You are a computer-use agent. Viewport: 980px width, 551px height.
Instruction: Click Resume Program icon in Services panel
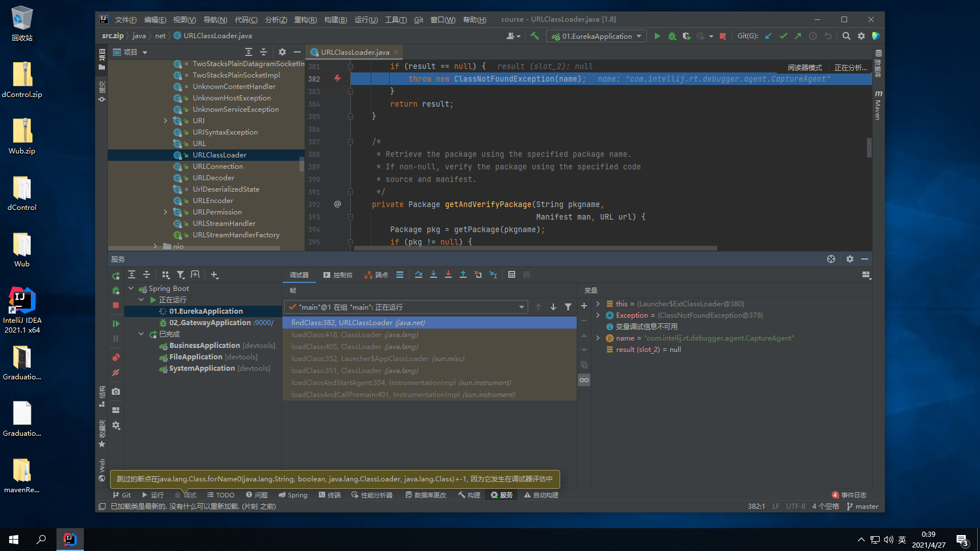click(116, 323)
